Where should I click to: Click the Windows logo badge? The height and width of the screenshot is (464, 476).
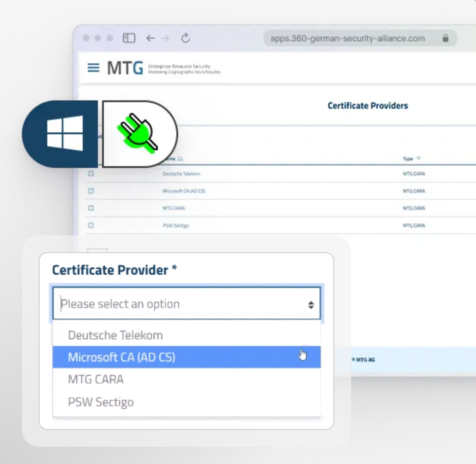coord(65,134)
